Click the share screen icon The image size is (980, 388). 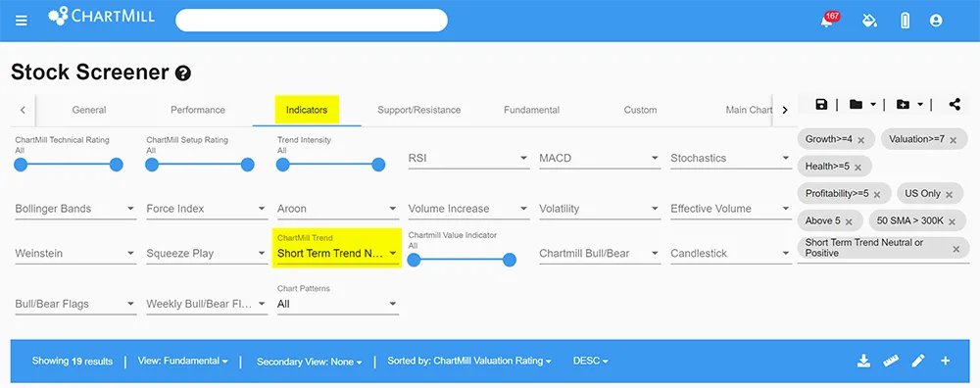pos(955,104)
